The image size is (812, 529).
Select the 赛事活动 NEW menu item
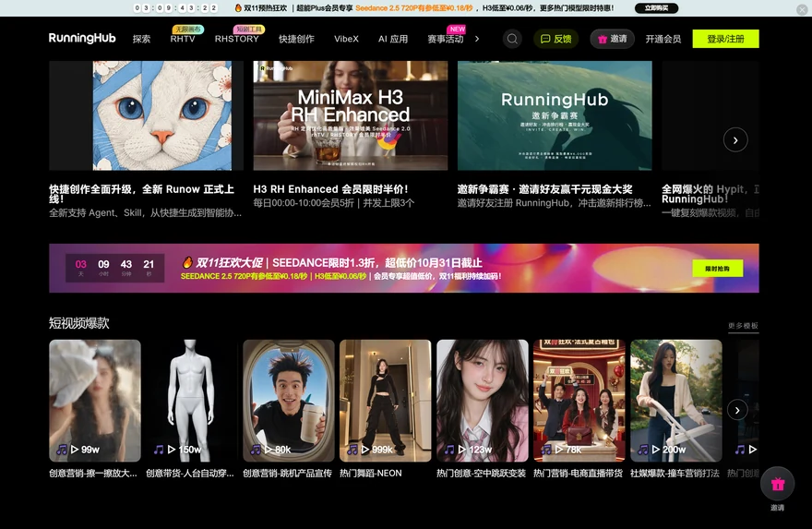(446, 39)
